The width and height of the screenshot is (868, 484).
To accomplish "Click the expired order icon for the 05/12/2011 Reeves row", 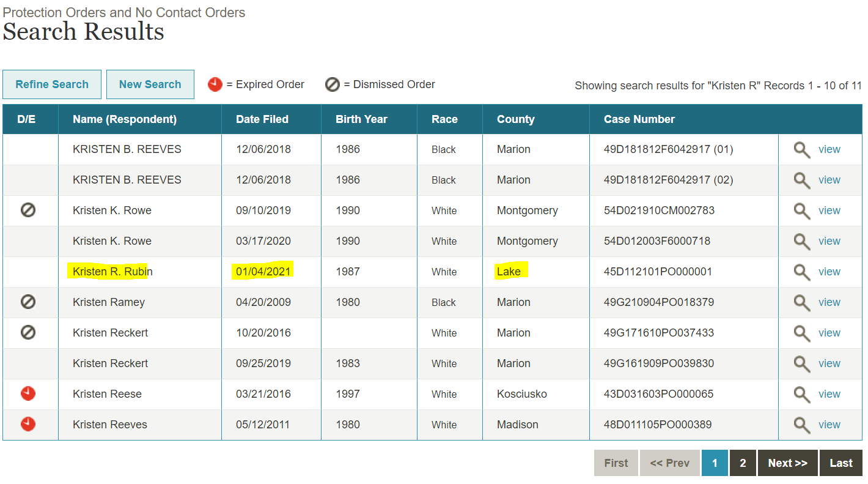I will [28, 424].
